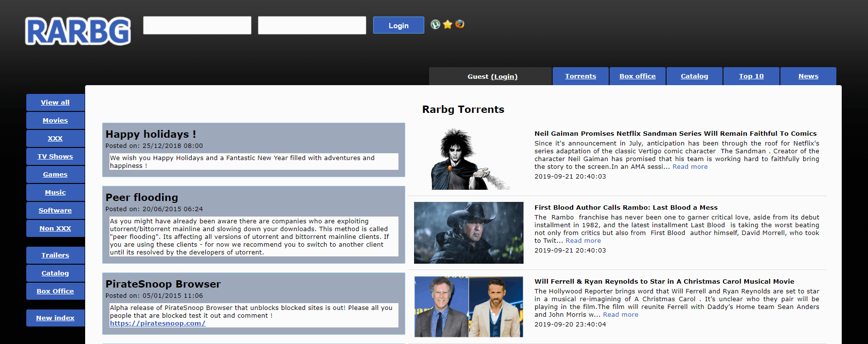Image resolution: width=868 pixels, height=344 pixels.
Task: Click the Neil Gaiman Sandman headline
Action: [675, 133]
